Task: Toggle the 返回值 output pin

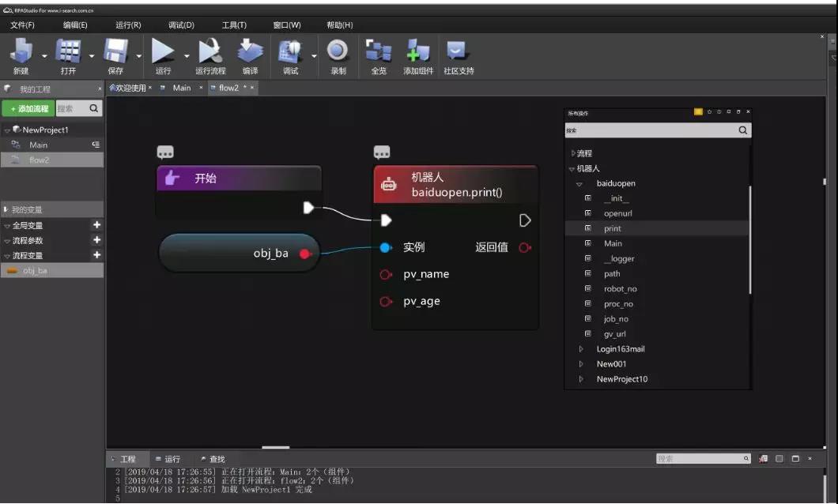Action: click(524, 248)
